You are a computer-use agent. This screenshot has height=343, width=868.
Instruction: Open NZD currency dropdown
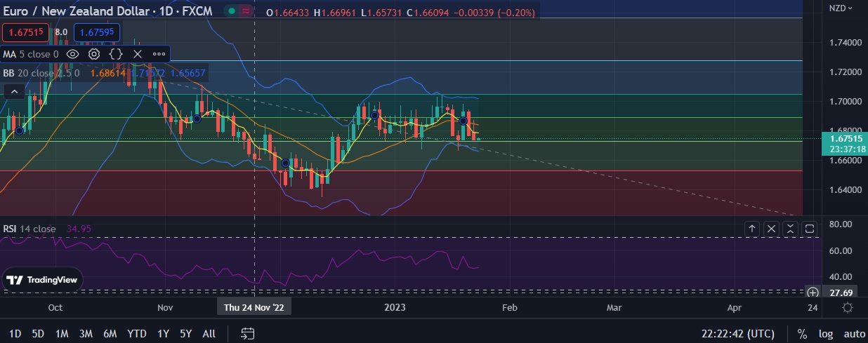[x=840, y=8]
